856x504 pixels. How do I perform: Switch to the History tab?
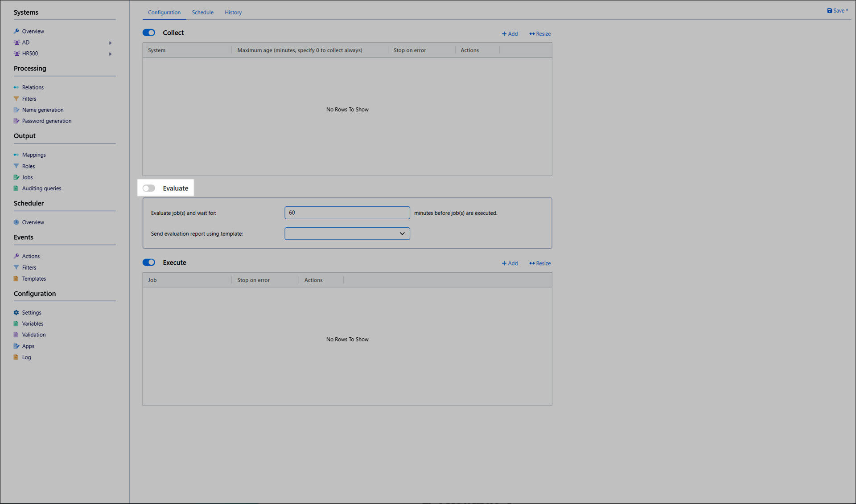[x=233, y=12]
